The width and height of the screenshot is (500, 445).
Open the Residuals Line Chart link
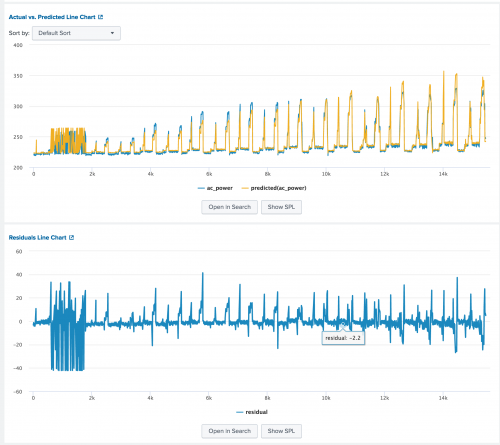pos(37,237)
